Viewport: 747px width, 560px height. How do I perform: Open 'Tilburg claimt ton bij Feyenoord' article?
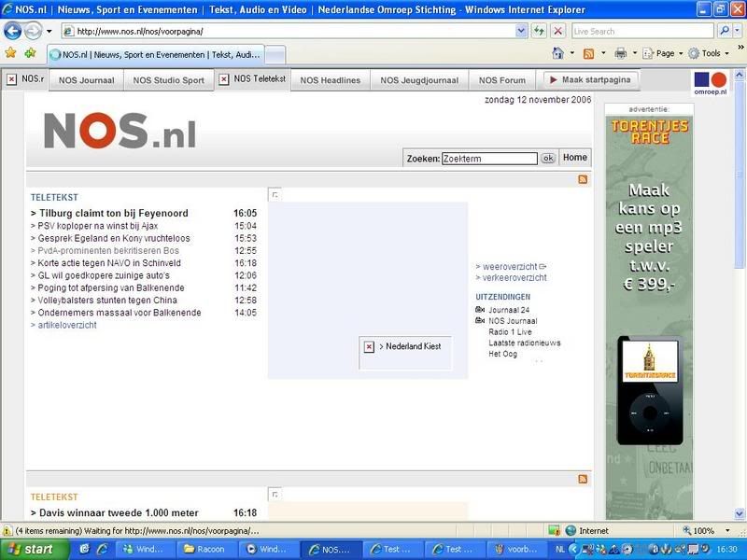click(x=113, y=214)
